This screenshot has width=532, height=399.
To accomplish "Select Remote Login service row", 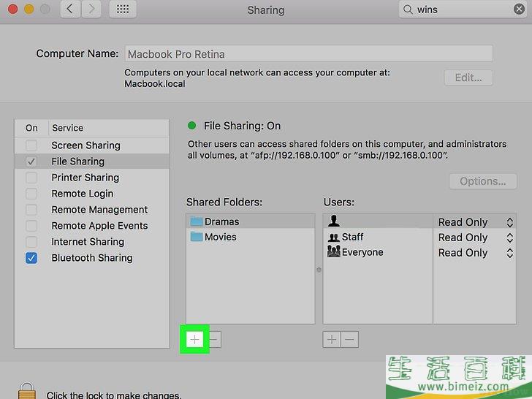I will [92, 194].
